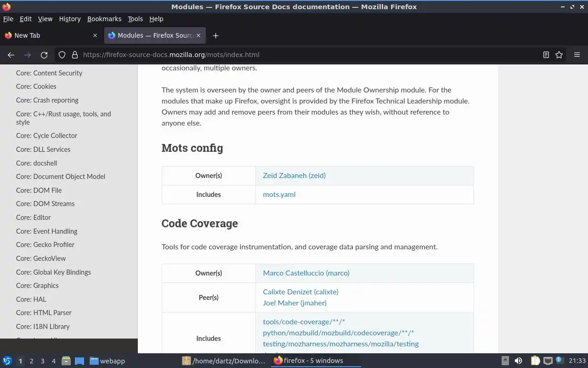
Task: Open Core: Editor sidebar link
Action: (34, 218)
